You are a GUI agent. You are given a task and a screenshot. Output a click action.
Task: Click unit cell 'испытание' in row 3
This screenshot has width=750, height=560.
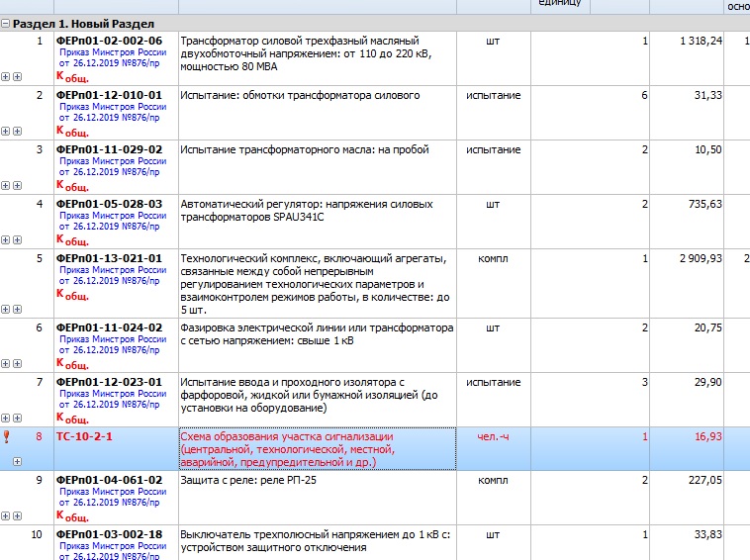pos(493,150)
